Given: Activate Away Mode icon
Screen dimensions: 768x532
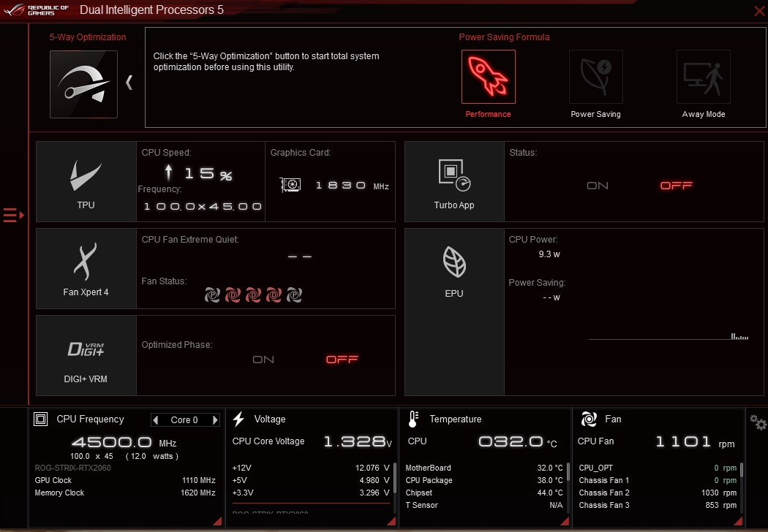Looking at the screenshot, I should (x=704, y=77).
